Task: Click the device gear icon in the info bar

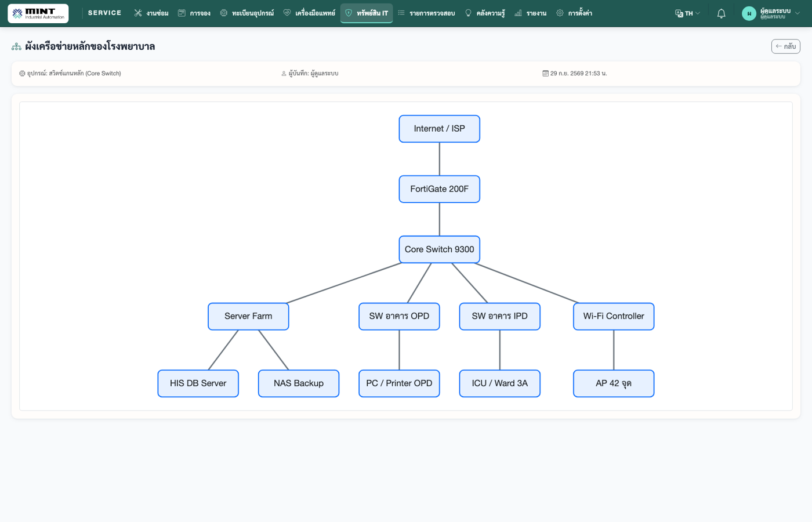Action: point(22,74)
